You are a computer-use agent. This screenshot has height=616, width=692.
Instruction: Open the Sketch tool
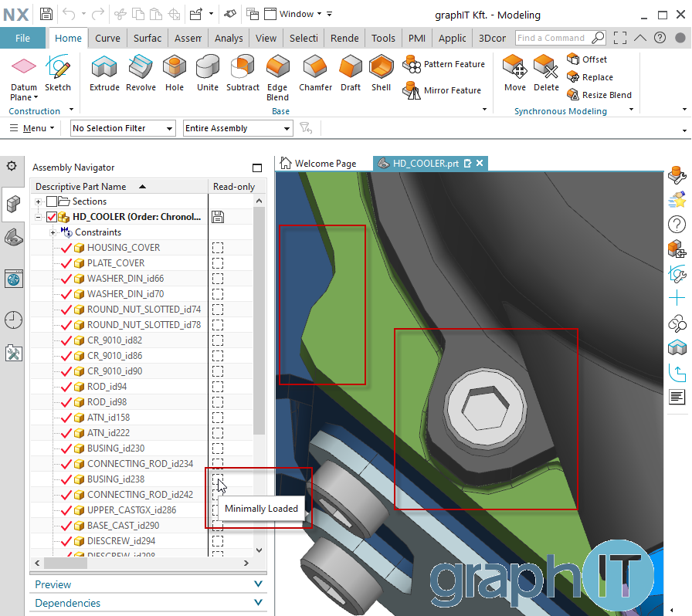(58, 73)
